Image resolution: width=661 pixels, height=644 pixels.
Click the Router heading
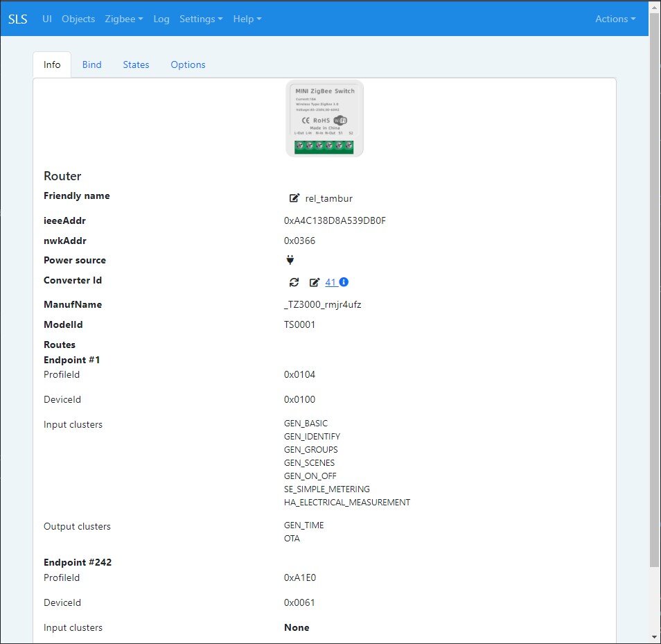pyautogui.click(x=62, y=176)
